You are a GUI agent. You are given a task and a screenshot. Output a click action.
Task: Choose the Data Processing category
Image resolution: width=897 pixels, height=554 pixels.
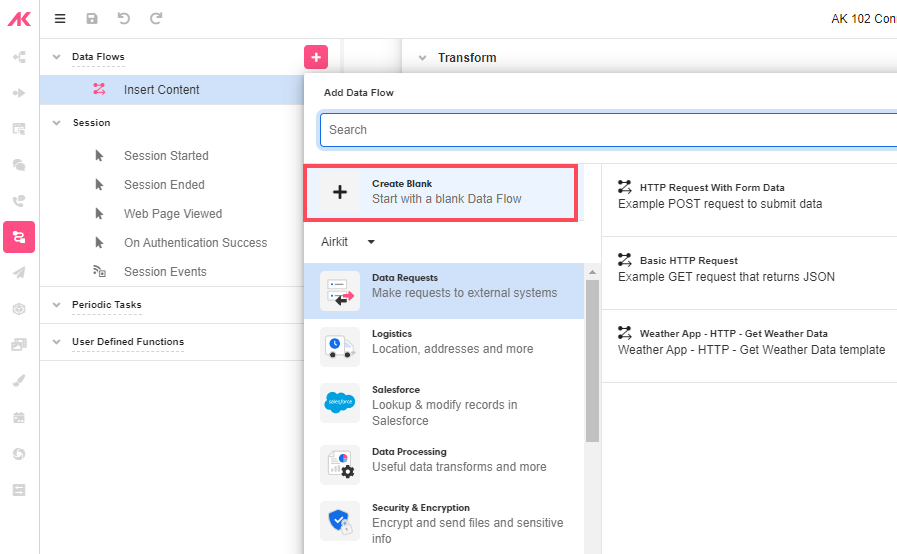click(x=444, y=465)
